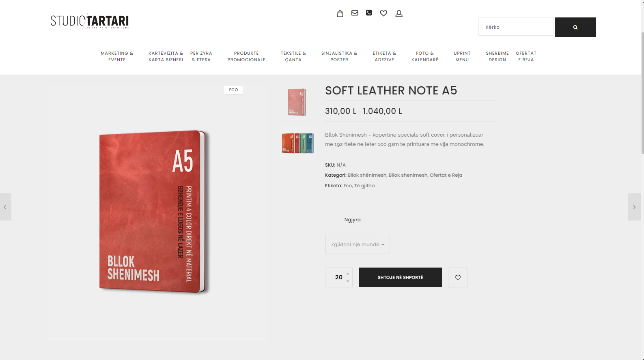Focus the Kërko search field

click(516, 27)
